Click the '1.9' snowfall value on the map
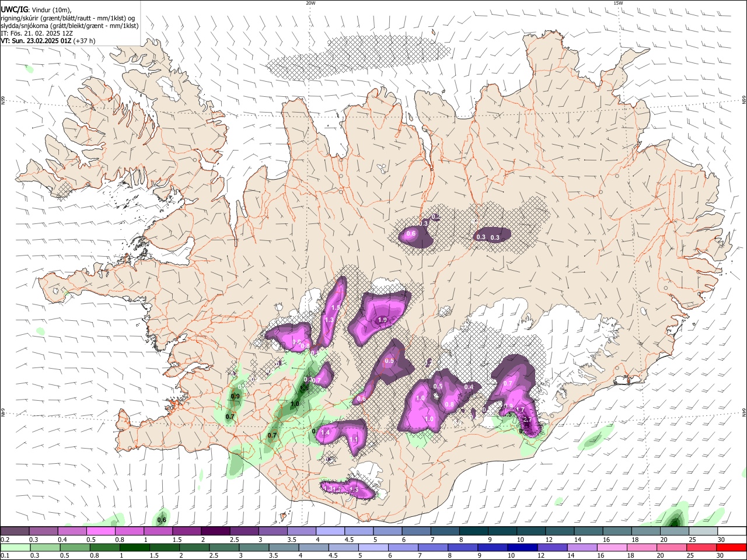Viewport: 747px width, 560px height. tap(383, 320)
